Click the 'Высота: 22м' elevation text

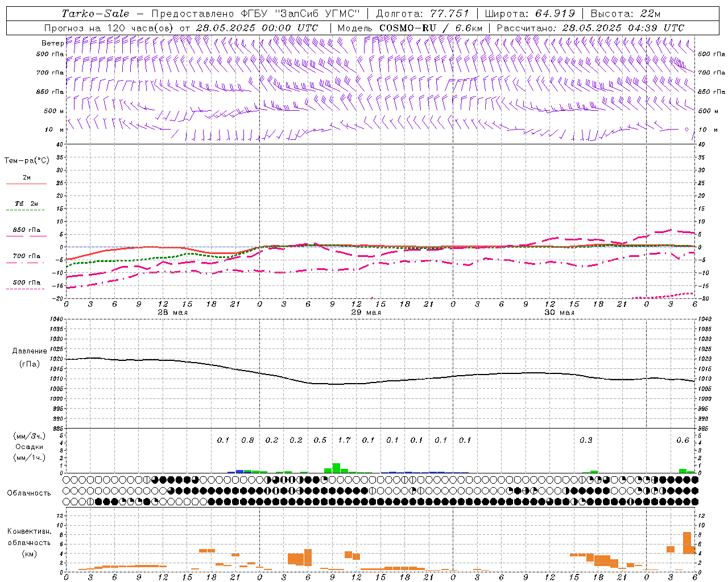626,14
